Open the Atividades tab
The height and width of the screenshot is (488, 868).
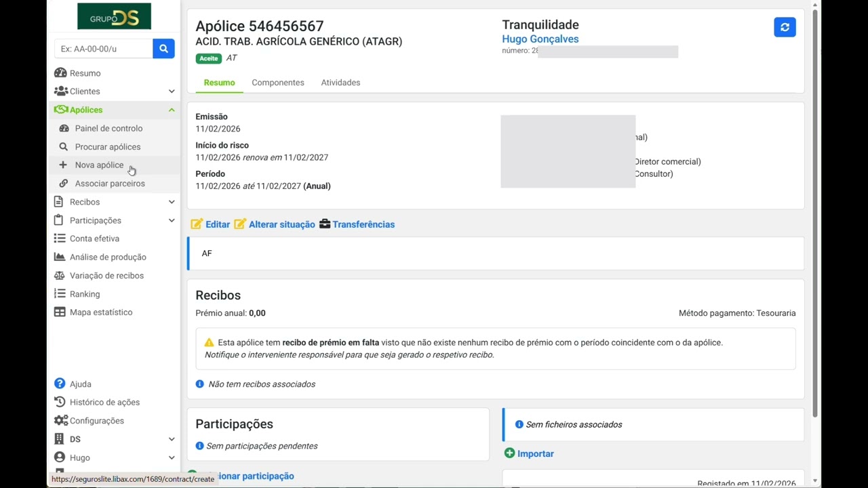click(340, 83)
